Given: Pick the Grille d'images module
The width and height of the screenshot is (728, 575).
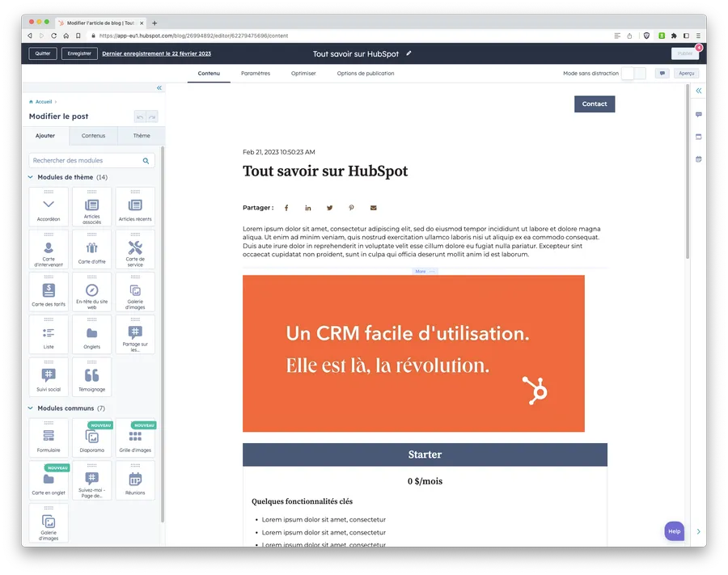Looking at the screenshot, I should point(135,438).
